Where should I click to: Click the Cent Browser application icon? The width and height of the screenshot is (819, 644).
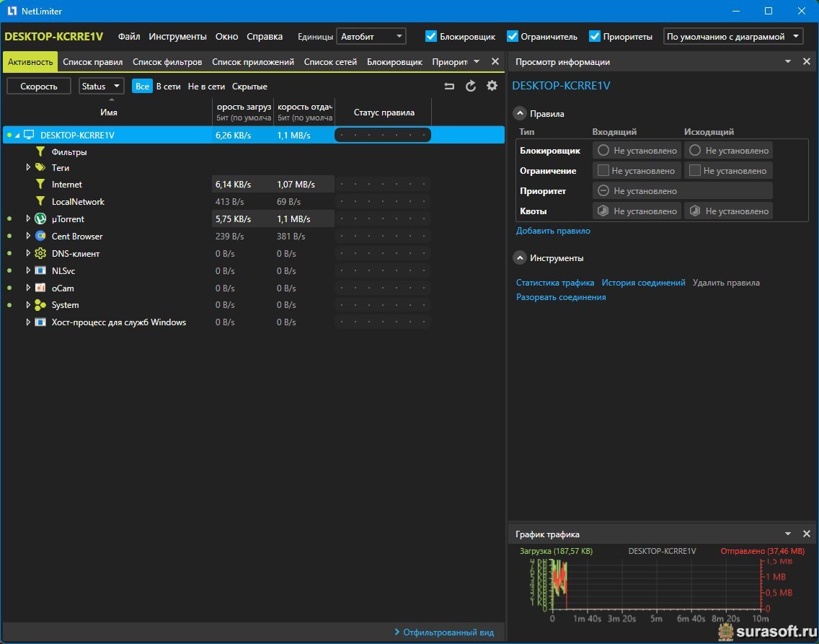[x=40, y=236]
